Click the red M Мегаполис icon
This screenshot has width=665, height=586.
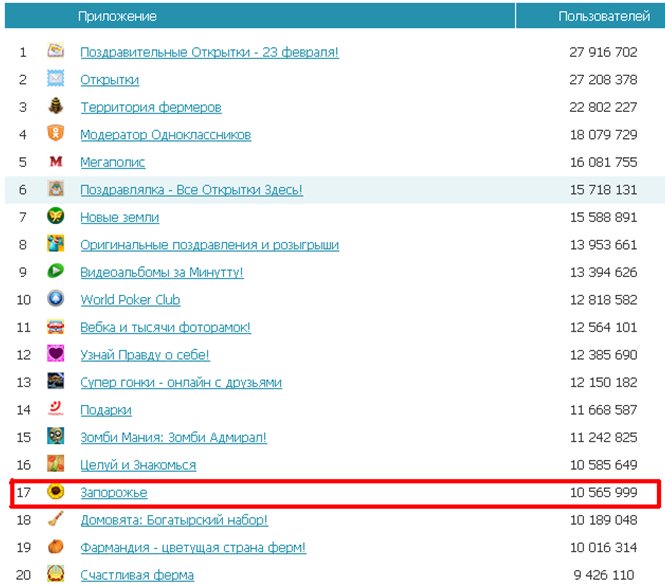tap(56, 162)
